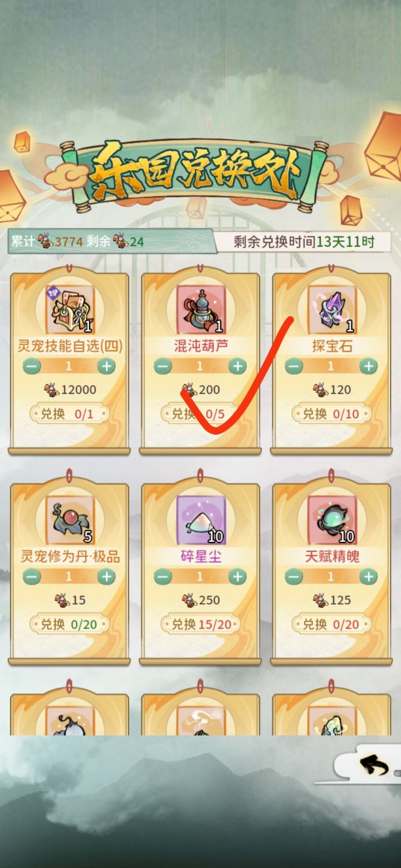The image size is (401, 868).
Task: Redeem 灵宠技能自选(四) with 兑换 0/1 button
Action: click(69, 414)
